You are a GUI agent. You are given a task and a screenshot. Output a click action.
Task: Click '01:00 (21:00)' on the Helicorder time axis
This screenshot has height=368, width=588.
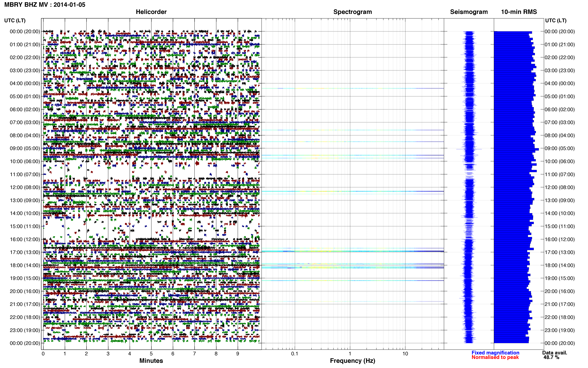[x=25, y=45]
